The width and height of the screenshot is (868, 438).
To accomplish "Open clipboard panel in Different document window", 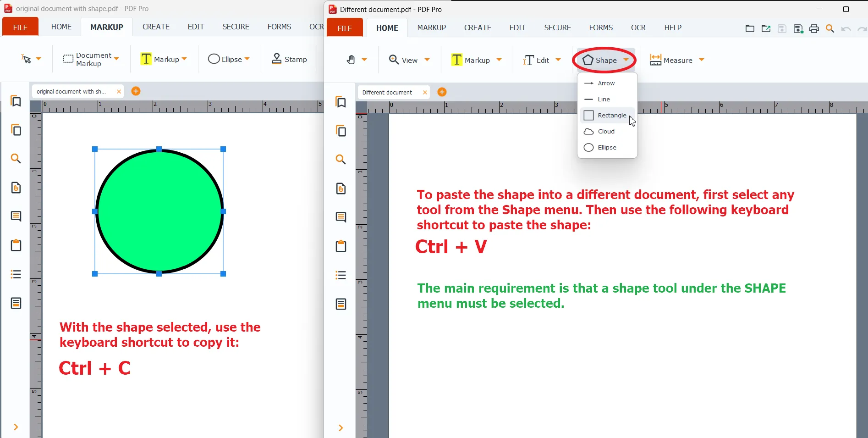I will click(x=341, y=246).
